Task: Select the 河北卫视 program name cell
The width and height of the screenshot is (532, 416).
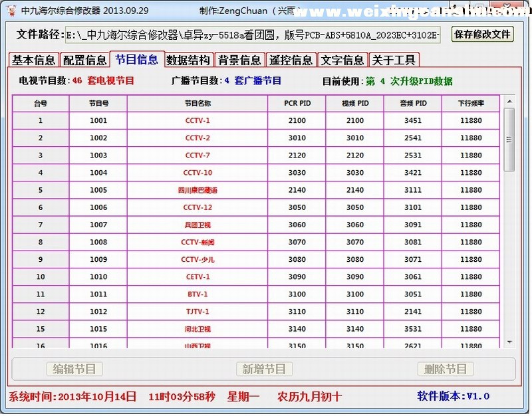Action: 198,329
